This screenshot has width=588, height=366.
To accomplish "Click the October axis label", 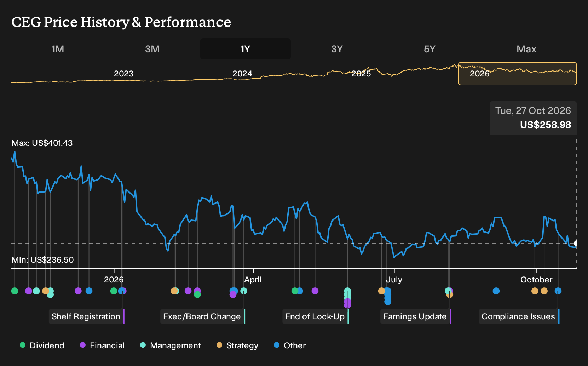I will [x=536, y=280].
